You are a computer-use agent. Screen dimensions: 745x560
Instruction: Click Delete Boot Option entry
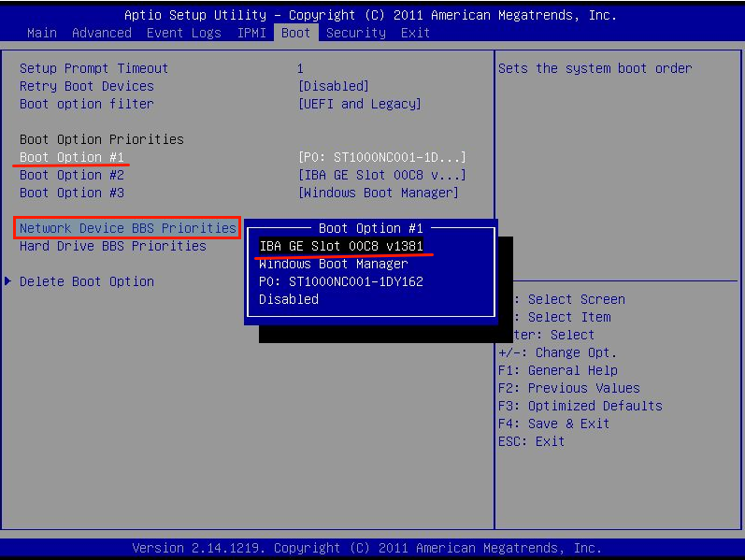click(x=86, y=281)
